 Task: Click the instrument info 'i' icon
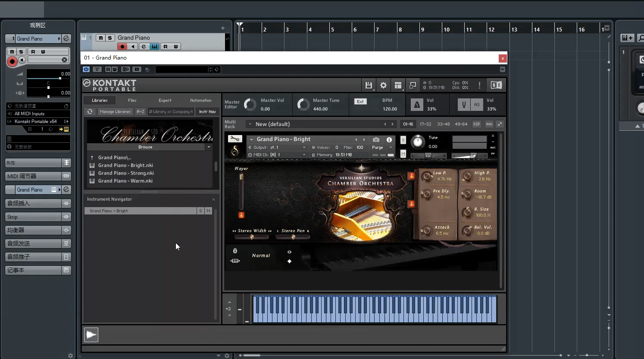[x=389, y=140]
